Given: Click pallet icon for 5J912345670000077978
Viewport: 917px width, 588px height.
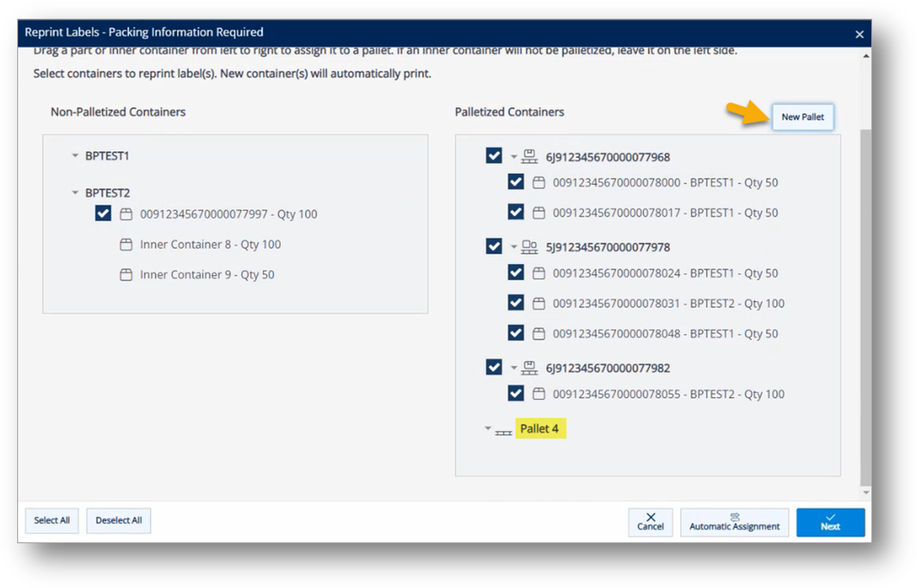Looking at the screenshot, I should pos(529,247).
